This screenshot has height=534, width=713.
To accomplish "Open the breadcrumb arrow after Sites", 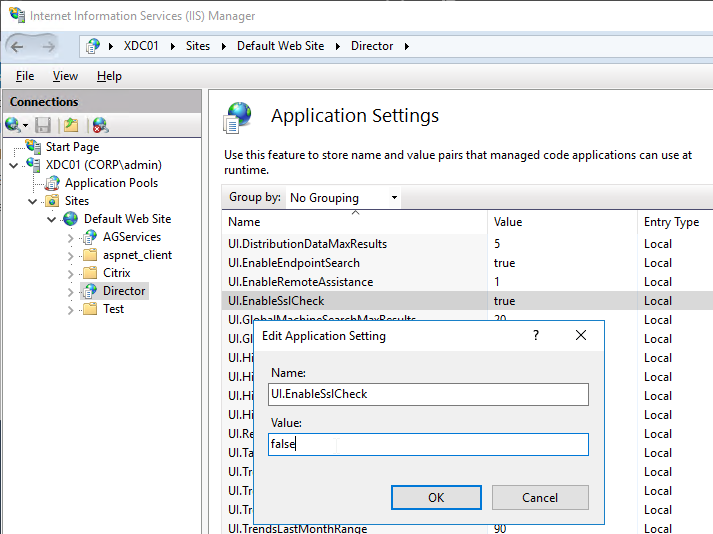I will [x=224, y=46].
